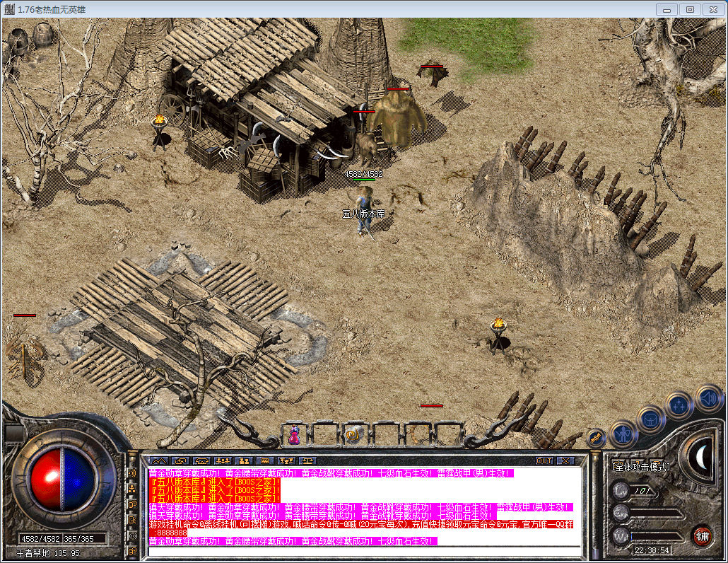Click the guild icon in chat toolbar

pos(201,461)
